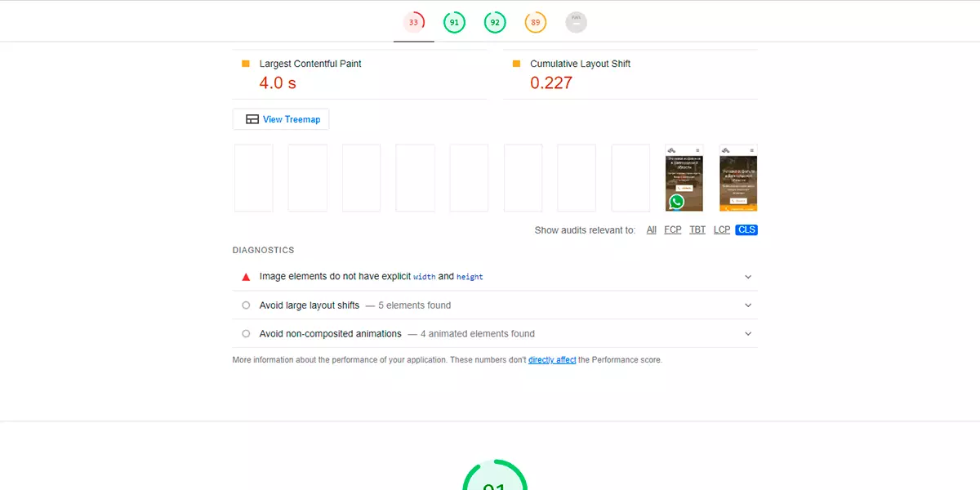Select the SEO score 89 gauge
This screenshot has height=490, width=980.
click(536, 22)
